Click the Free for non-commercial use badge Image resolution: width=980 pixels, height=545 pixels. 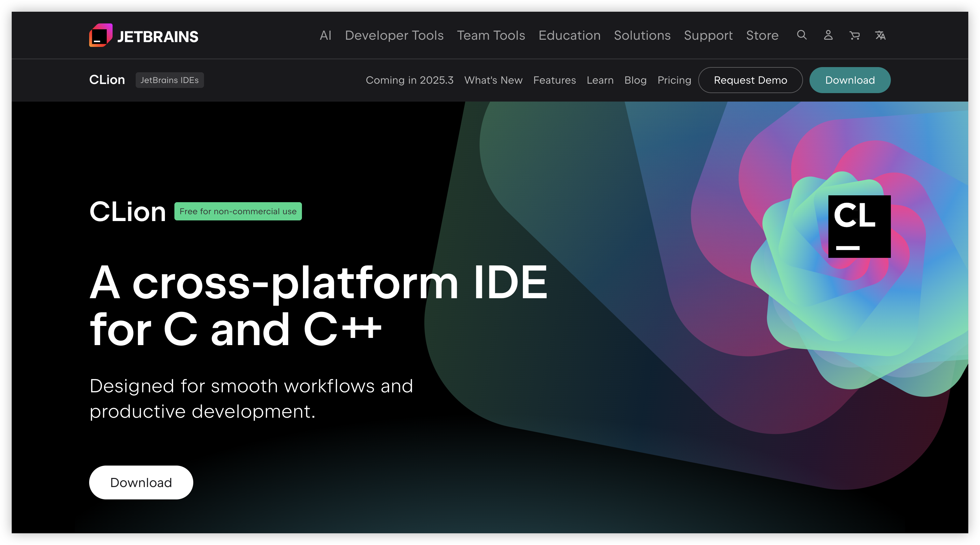click(x=238, y=211)
